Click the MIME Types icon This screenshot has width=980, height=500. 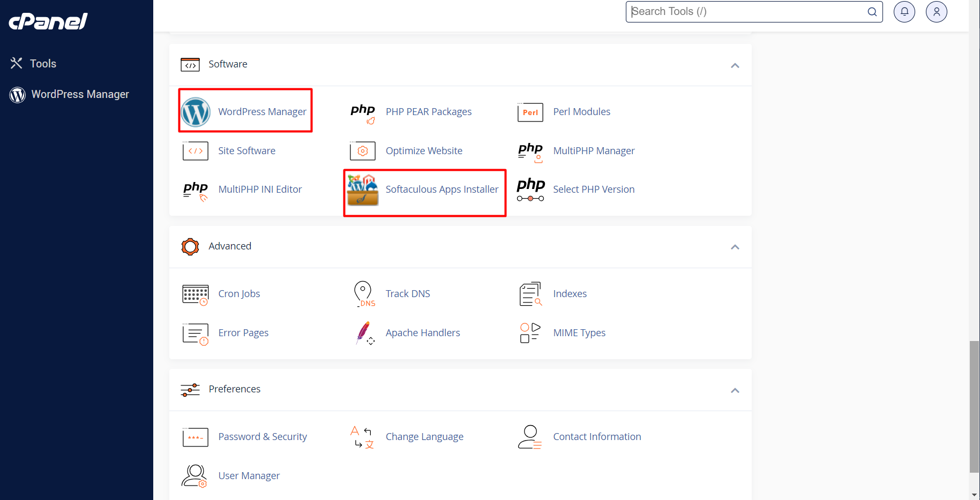pos(530,333)
